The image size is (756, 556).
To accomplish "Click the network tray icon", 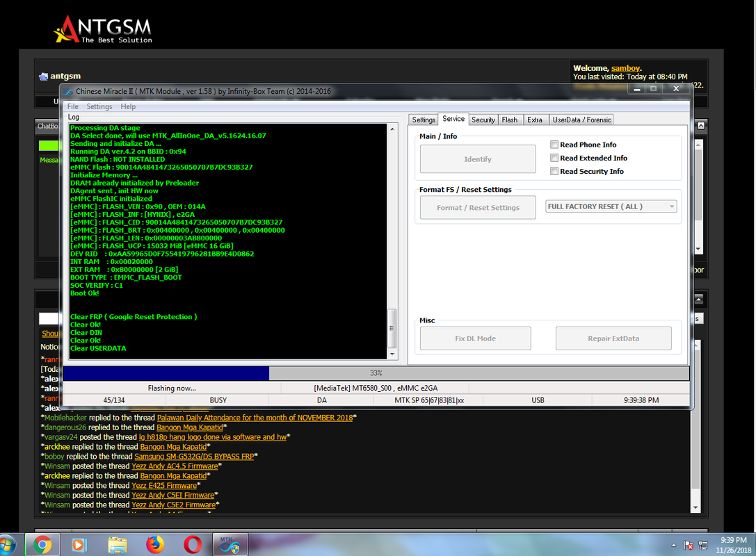I will pyautogui.click(x=703, y=546).
